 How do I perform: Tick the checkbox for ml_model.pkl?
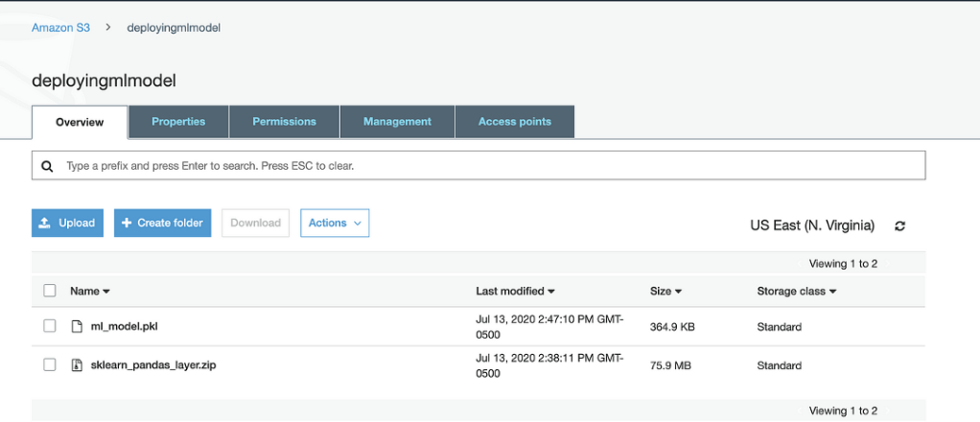(x=50, y=327)
